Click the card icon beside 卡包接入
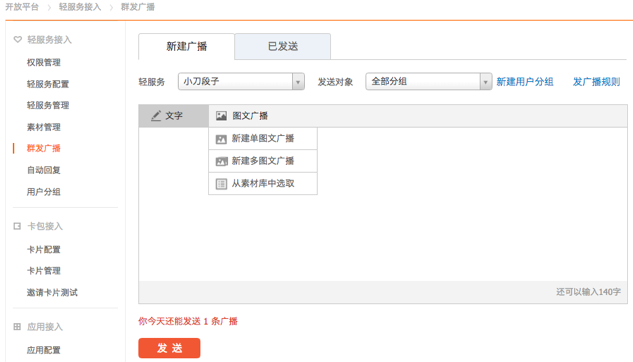633x362 pixels. 17,226
